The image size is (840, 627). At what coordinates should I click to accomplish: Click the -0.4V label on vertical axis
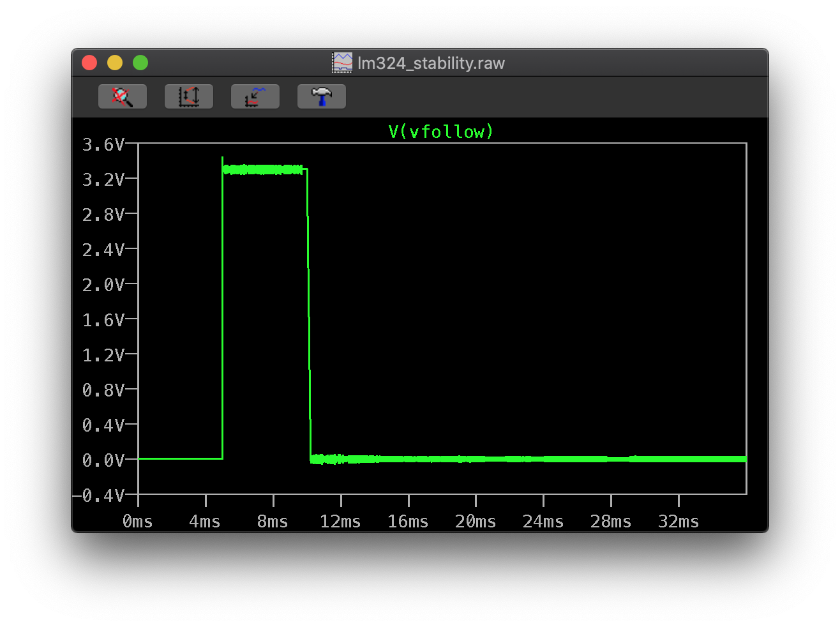[99, 495]
